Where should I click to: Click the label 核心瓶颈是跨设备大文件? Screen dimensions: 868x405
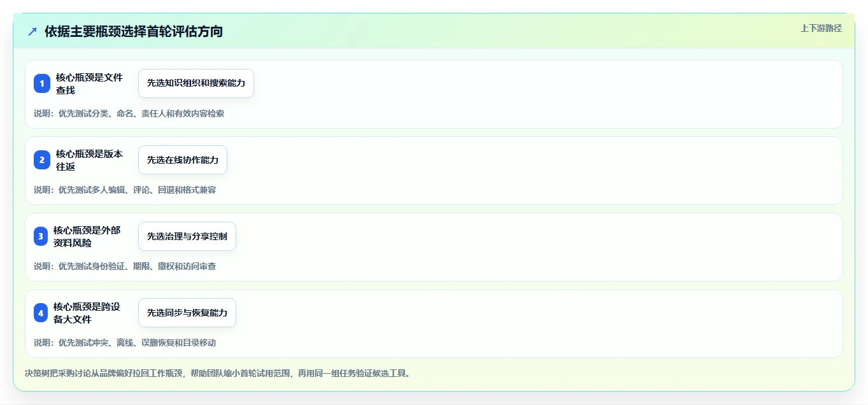(x=87, y=313)
